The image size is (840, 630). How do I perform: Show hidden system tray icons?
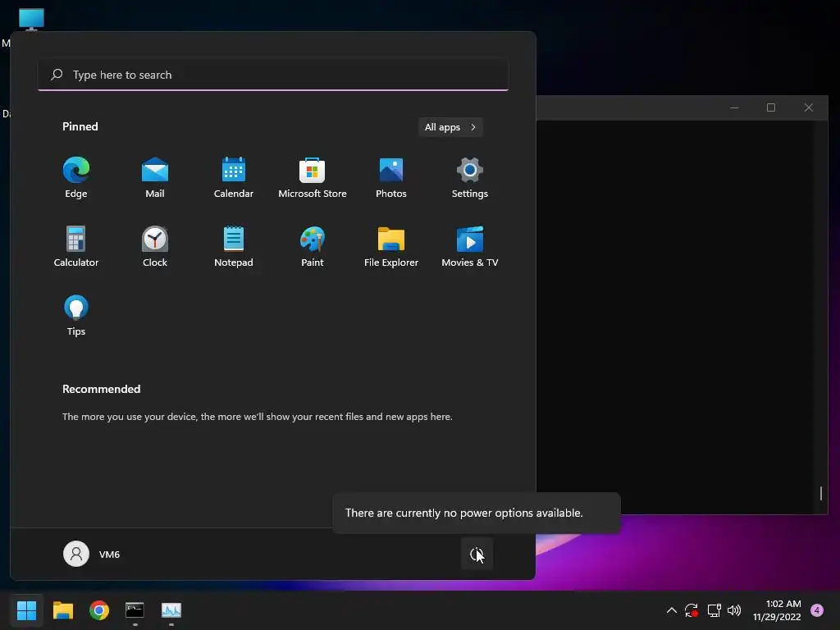[671, 610]
